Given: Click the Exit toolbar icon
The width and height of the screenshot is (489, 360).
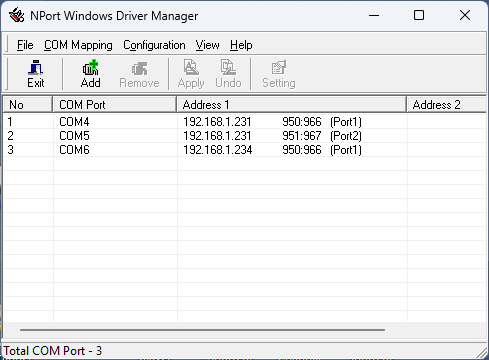Looking at the screenshot, I should coord(36,74).
